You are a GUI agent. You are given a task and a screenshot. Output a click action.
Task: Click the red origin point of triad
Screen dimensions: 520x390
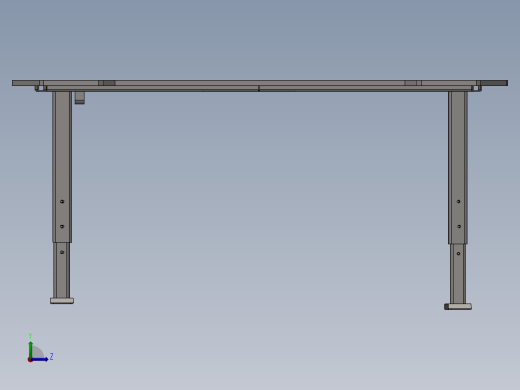tap(30, 360)
